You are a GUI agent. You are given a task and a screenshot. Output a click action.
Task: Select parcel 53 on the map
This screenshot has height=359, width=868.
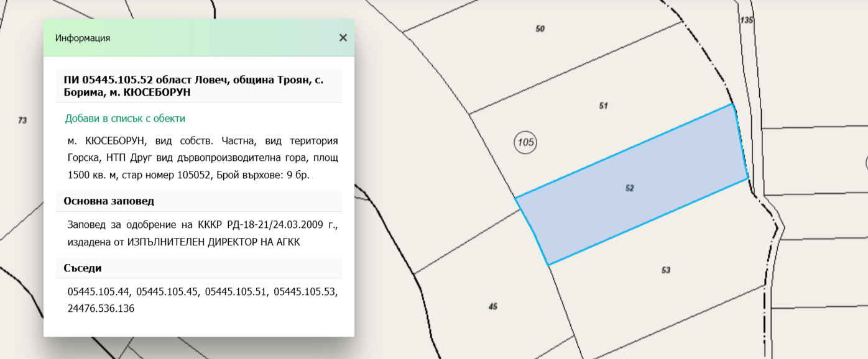(665, 270)
